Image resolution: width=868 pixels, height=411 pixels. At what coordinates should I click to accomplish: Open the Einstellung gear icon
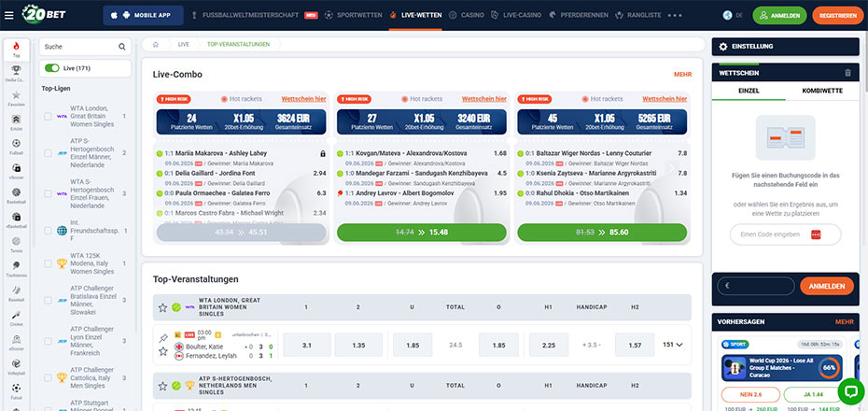tap(723, 47)
